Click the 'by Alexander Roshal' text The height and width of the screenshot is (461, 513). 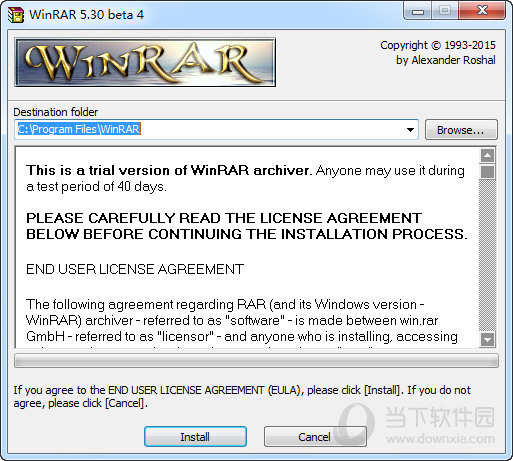tap(446, 60)
